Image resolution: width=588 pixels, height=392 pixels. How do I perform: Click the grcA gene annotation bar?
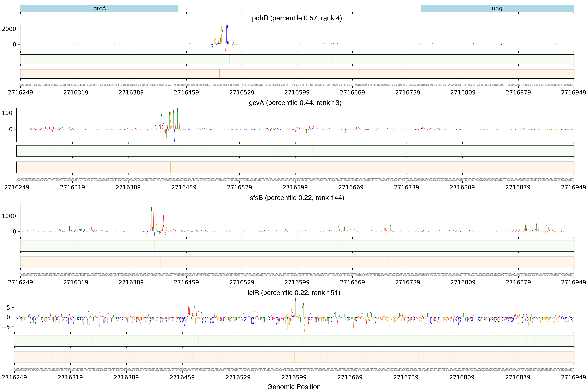click(x=99, y=8)
